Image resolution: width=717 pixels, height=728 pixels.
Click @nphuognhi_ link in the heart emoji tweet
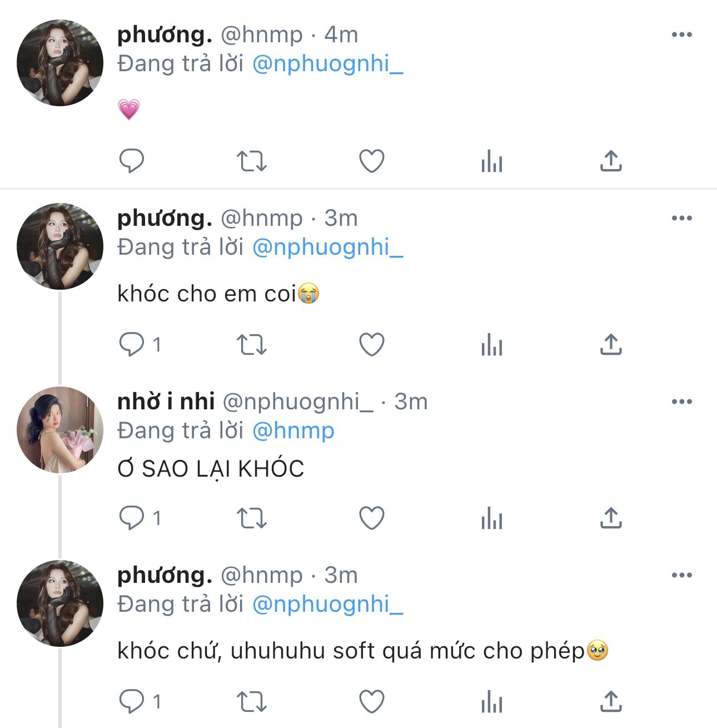327,63
